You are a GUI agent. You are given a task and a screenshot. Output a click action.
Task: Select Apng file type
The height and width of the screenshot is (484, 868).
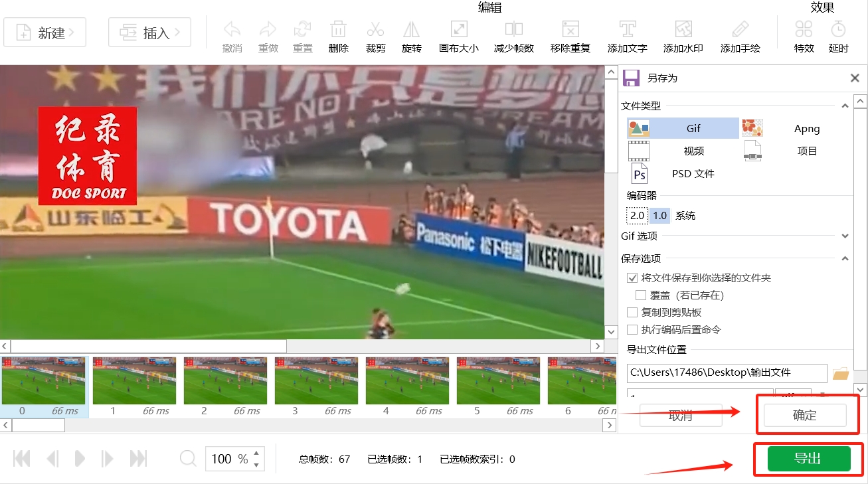[x=796, y=128]
